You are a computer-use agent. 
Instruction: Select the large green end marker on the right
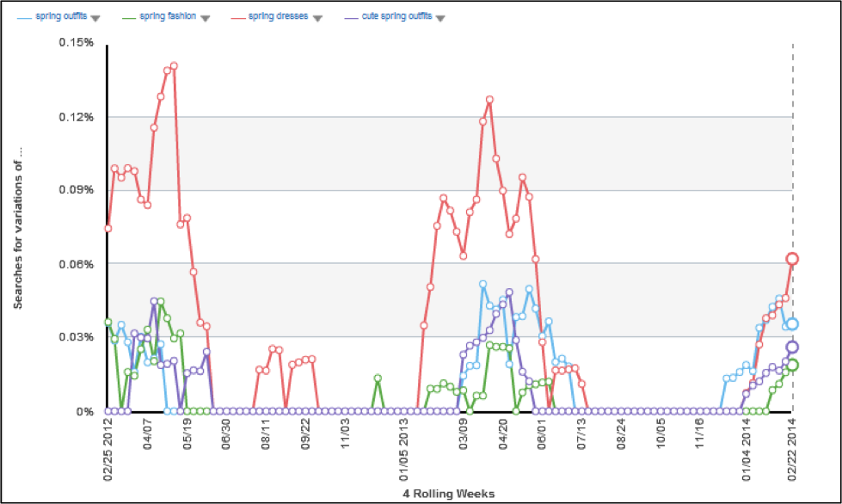point(793,365)
